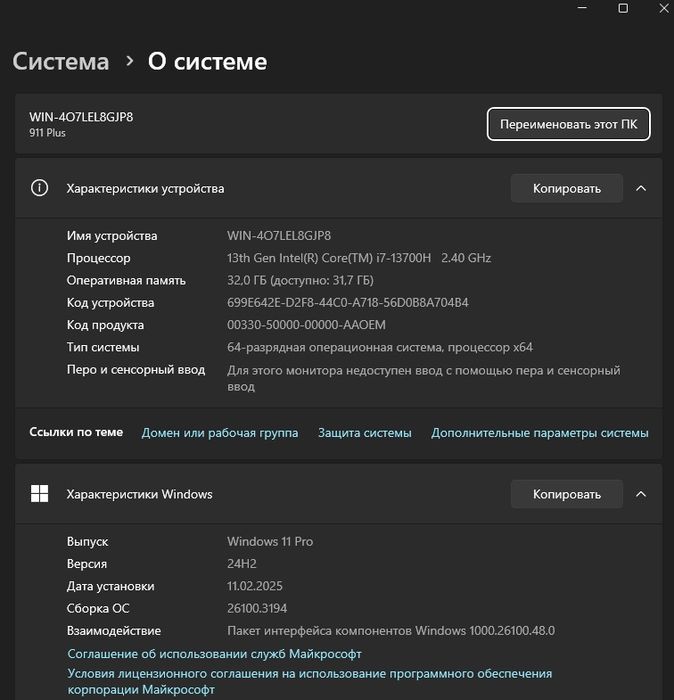The width and height of the screenshot is (674, 700).
Task: Copy Windows specs with Копировать button
Action: coord(566,494)
